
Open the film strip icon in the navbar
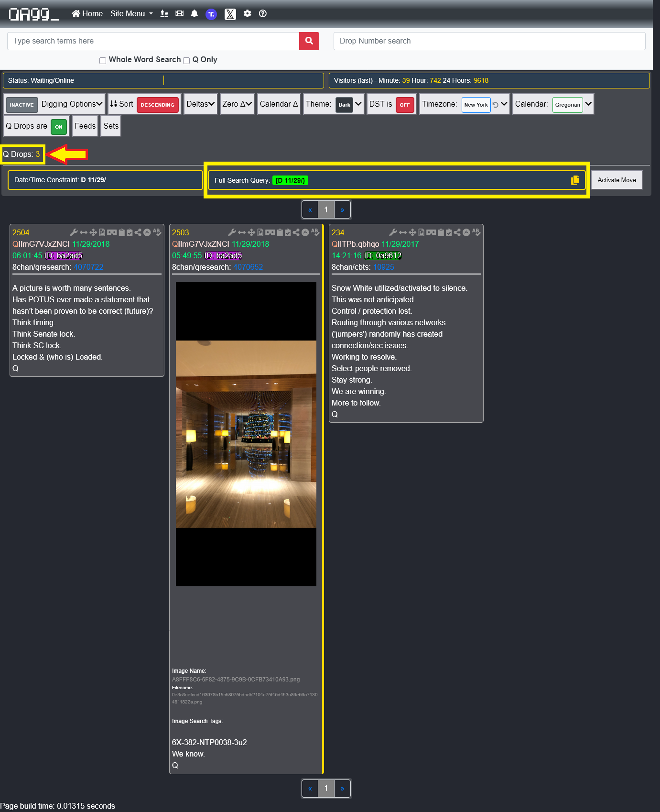[179, 13]
